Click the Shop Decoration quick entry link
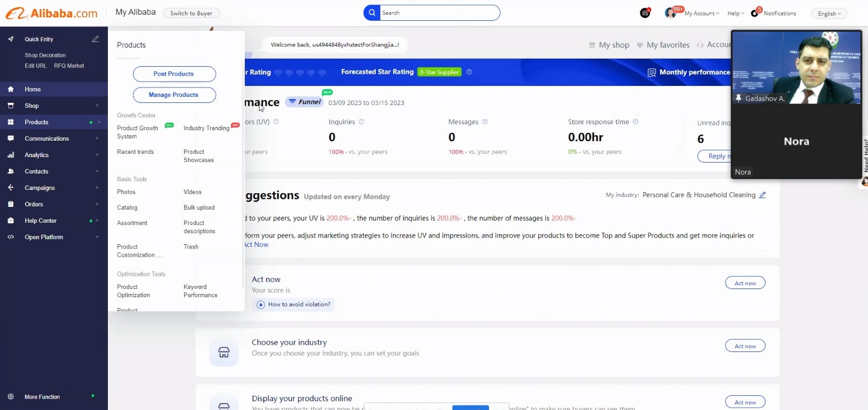 [45, 55]
